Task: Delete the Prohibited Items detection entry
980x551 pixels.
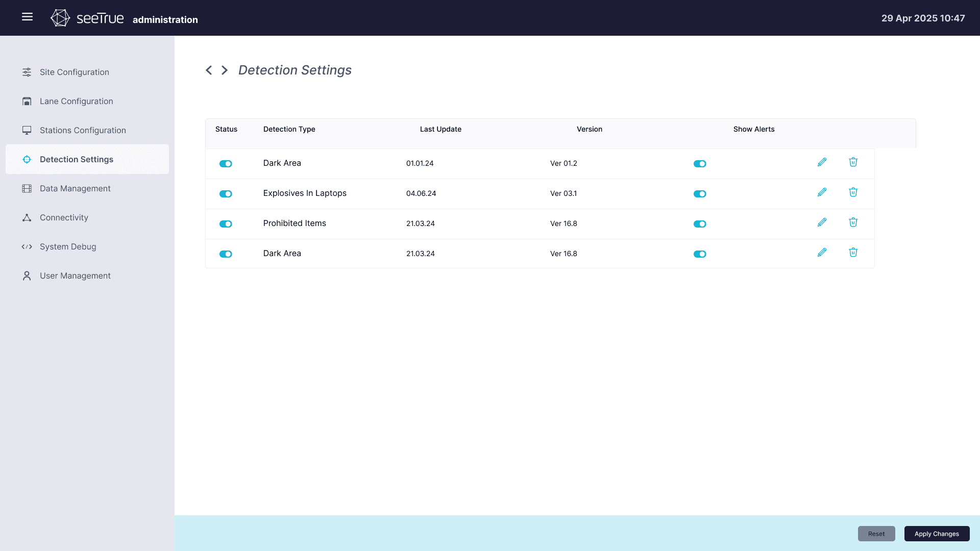Action: tap(853, 222)
